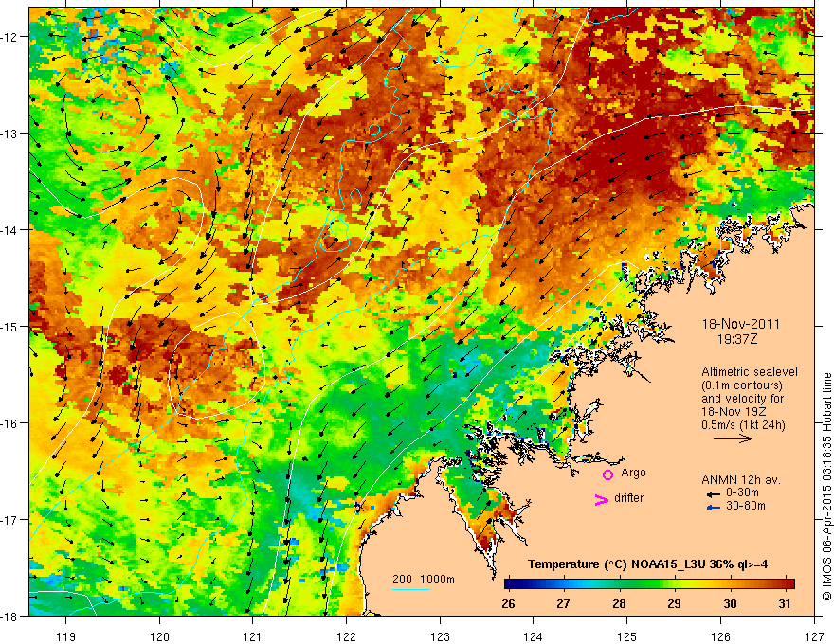Screen dimensions: 834x644
Task: Click the latitude axis label -14
Action: (10, 230)
